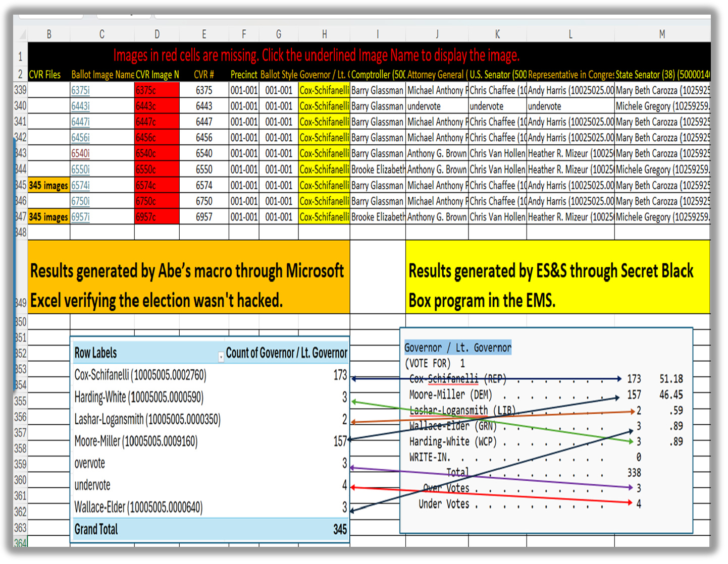This screenshot has width=728, height=564.
Task: Select column C header
Action: click(102, 34)
